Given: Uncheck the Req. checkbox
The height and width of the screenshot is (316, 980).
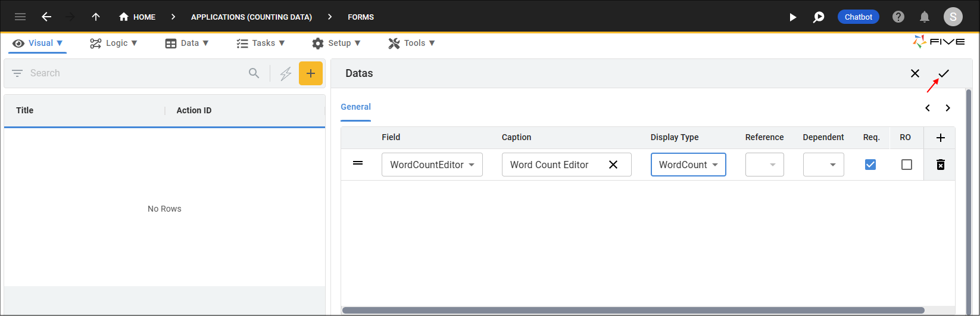Looking at the screenshot, I should tap(870, 165).
